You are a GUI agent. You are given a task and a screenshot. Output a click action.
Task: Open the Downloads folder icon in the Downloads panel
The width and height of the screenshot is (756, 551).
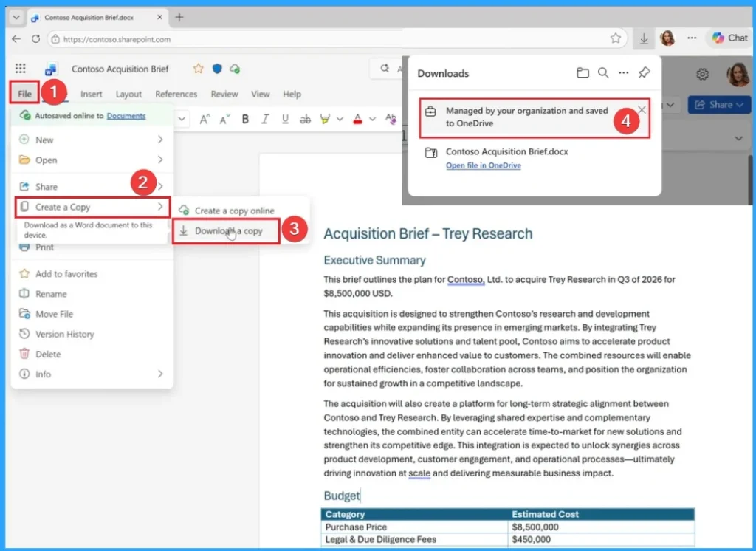click(x=583, y=73)
